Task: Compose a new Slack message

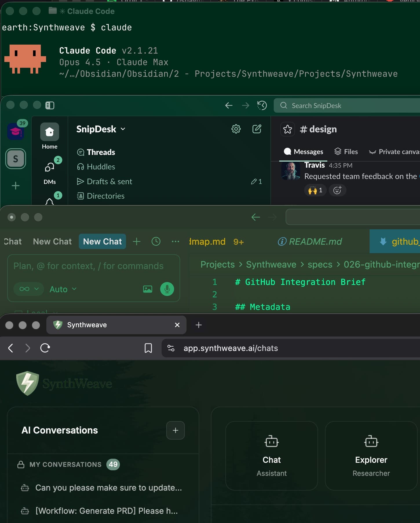Action: coord(257,129)
